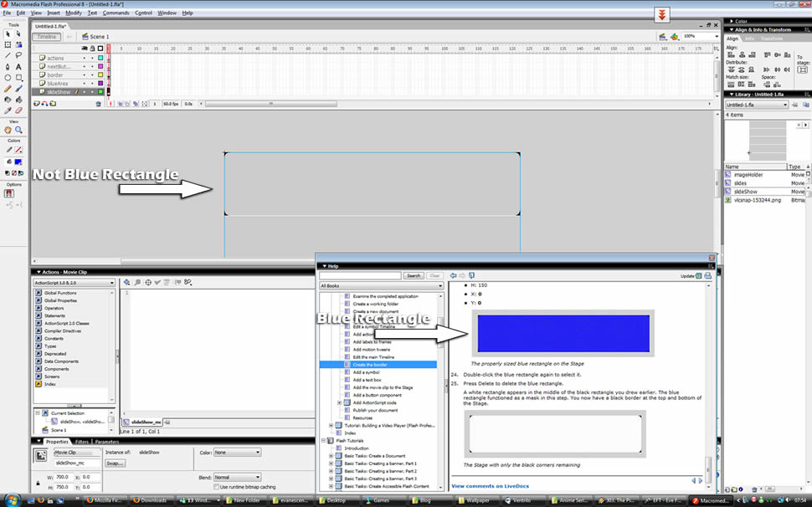
Task: Select the Text tool
Action: pyautogui.click(x=18, y=67)
